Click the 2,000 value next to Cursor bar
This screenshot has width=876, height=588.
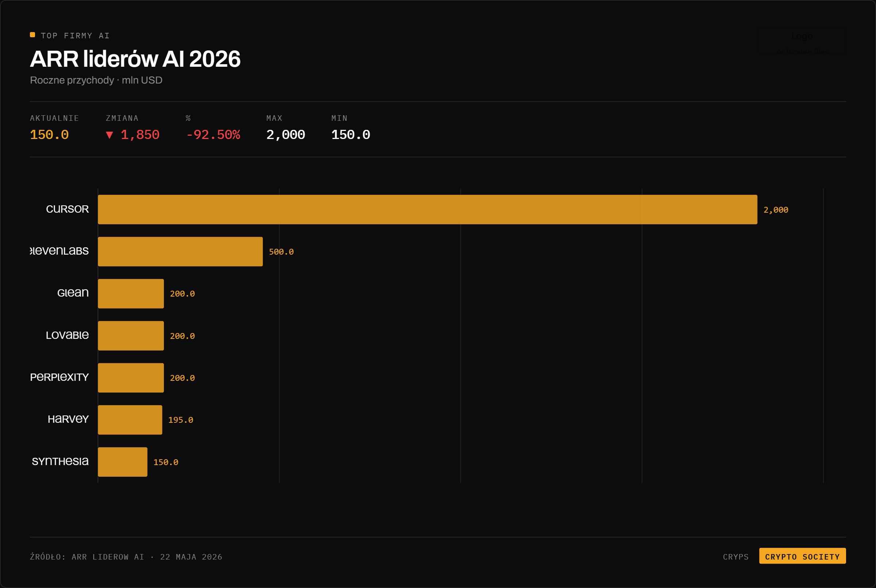click(x=776, y=210)
